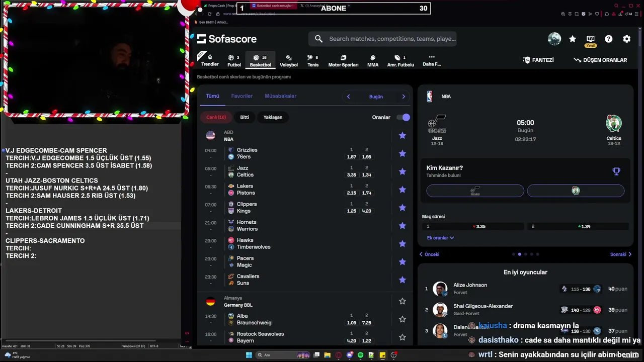This screenshot has height=362, width=644.
Task: Click NBA logo in match card header
Action: click(x=429, y=97)
